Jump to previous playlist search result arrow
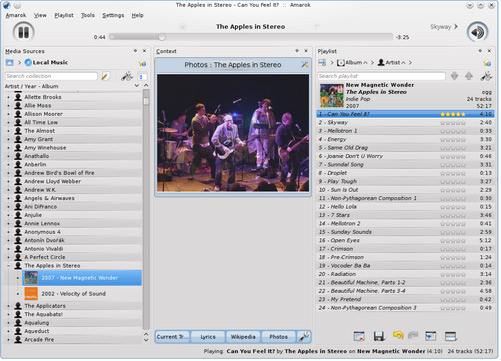This screenshot has width=501, height=361. (469, 76)
